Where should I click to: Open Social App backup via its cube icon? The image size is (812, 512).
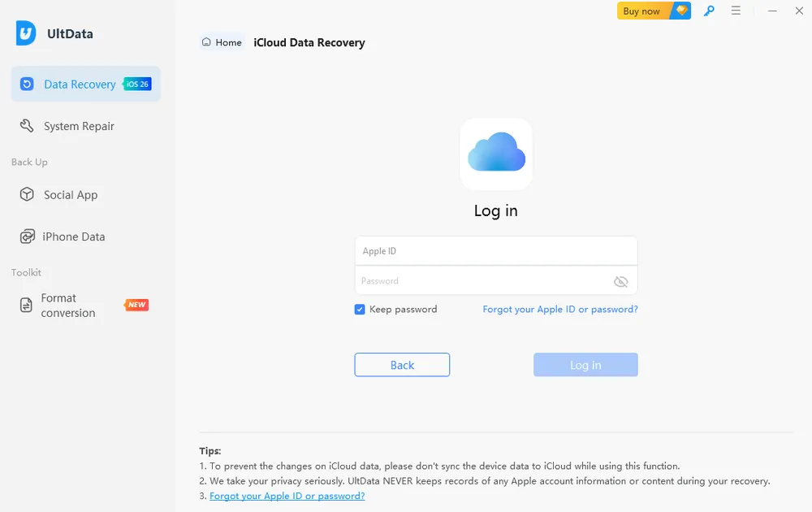pyautogui.click(x=26, y=195)
